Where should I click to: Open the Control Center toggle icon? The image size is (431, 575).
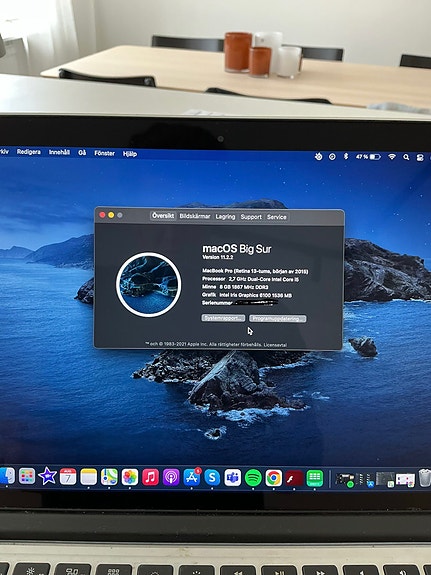(x=420, y=157)
